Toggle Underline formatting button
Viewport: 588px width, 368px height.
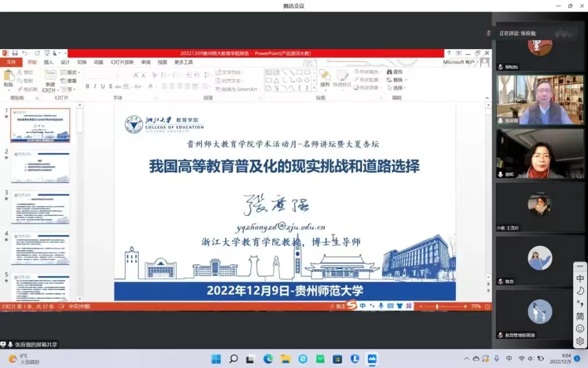click(x=103, y=86)
